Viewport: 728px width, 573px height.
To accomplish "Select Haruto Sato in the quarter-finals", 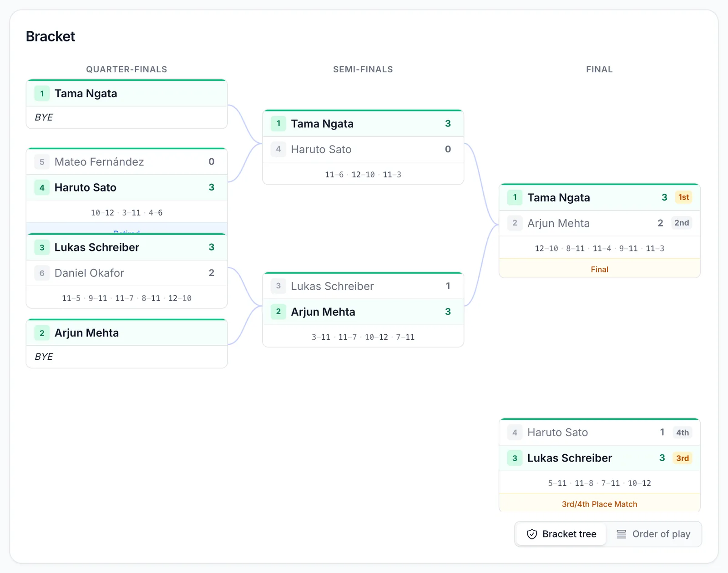I will pyautogui.click(x=127, y=187).
